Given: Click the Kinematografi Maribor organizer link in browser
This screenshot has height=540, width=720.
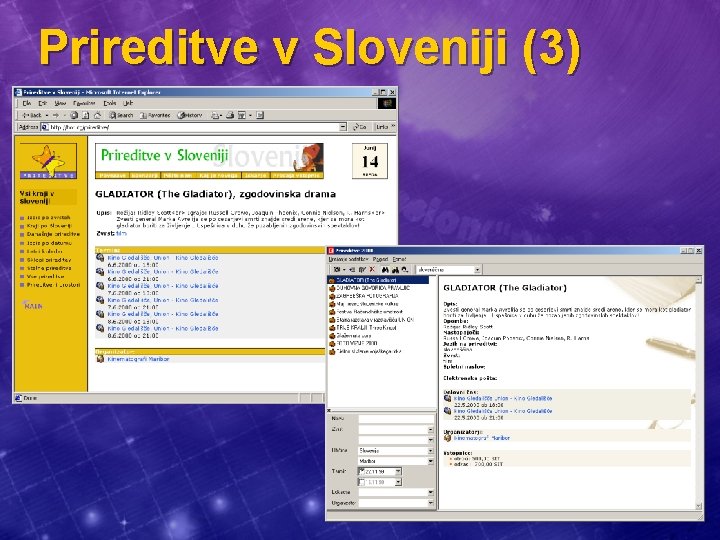Looking at the screenshot, I should (138, 359).
